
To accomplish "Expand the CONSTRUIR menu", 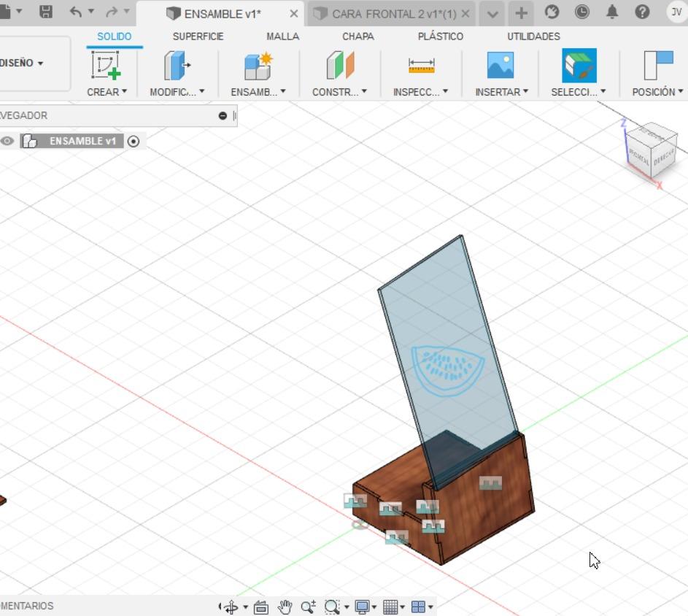I will 339,92.
